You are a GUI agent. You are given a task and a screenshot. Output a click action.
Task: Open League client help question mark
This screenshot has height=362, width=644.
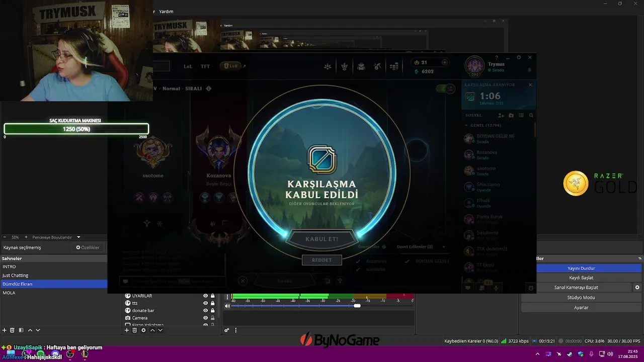coord(497,57)
